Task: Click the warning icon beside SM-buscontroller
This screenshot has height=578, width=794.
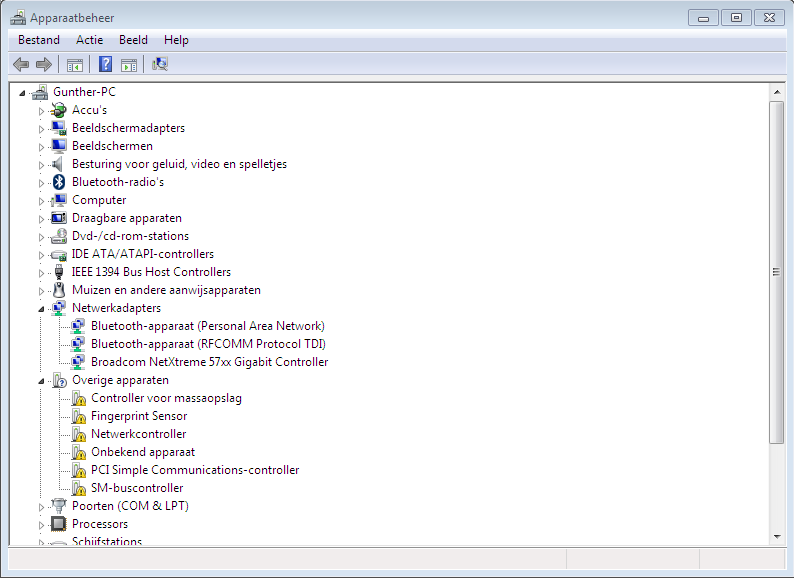Action: (x=78, y=488)
